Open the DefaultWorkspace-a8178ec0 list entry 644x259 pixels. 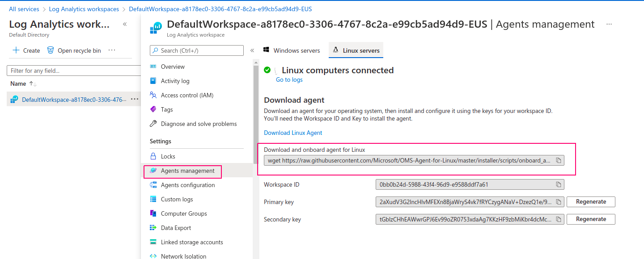74,100
